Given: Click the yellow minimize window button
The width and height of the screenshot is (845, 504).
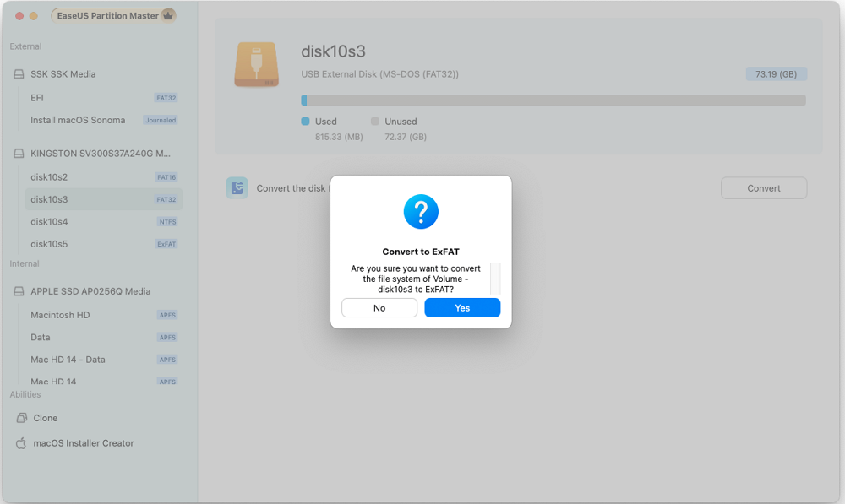Looking at the screenshot, I should 34,16.
